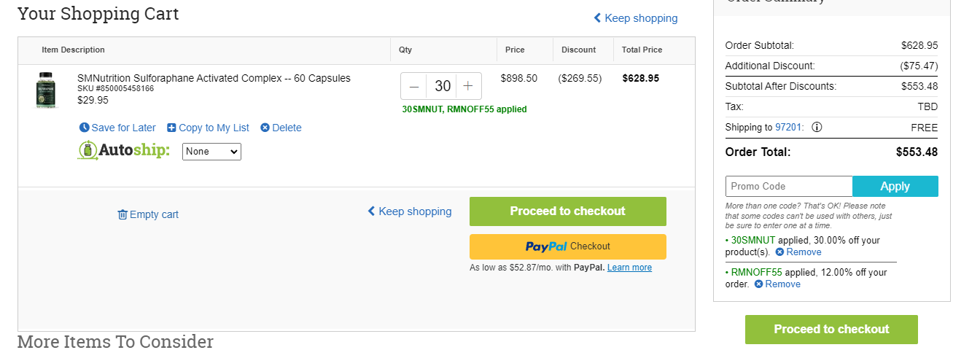This screenshot has width=980, height=350.
Task: Click Proceed to checkout in cart
Action: point(568,211)
